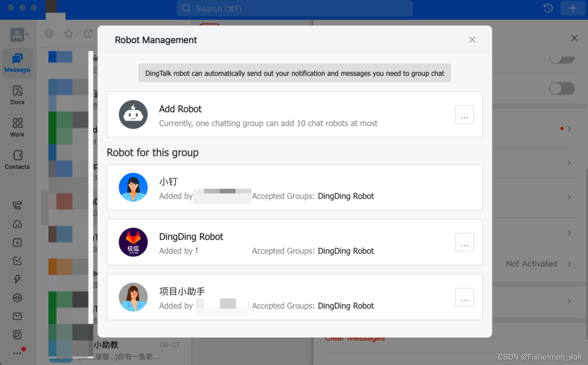Open the Contacts section

(17, 160)
